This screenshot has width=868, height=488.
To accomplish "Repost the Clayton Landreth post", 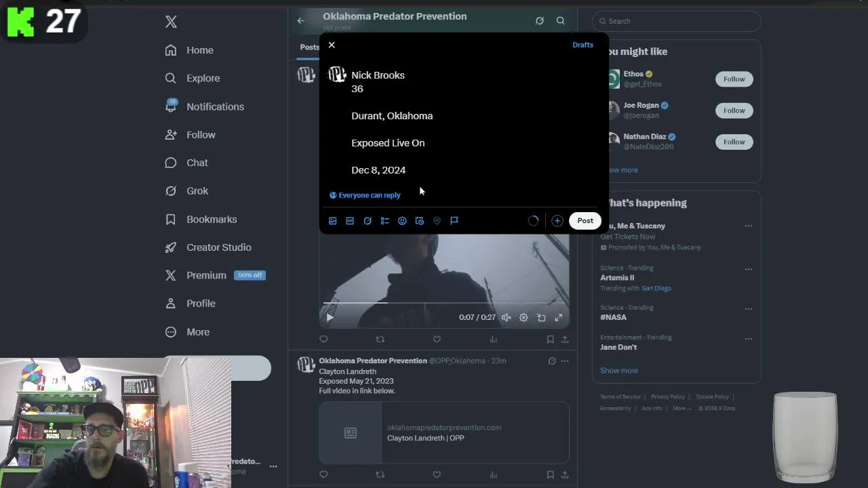I will click(x=380, y=474).
